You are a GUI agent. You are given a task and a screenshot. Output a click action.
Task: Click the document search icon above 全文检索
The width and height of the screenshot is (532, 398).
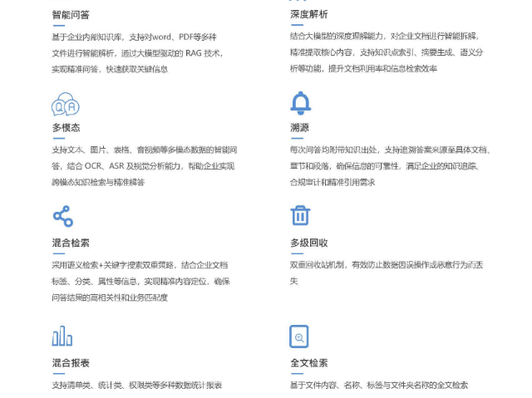pyautogui.click(x=299, y=337)
